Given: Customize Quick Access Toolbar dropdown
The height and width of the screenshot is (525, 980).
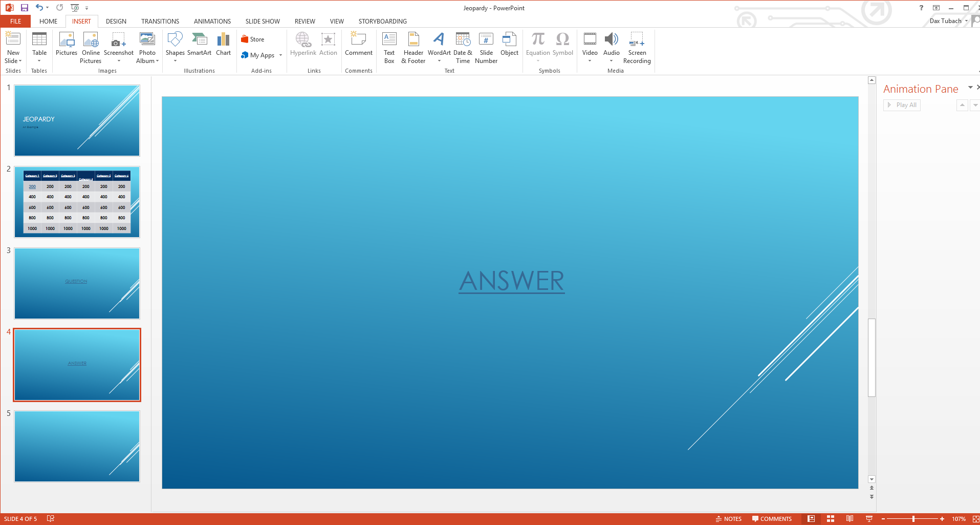Looking at the screenshot, I should pos(86,8).
